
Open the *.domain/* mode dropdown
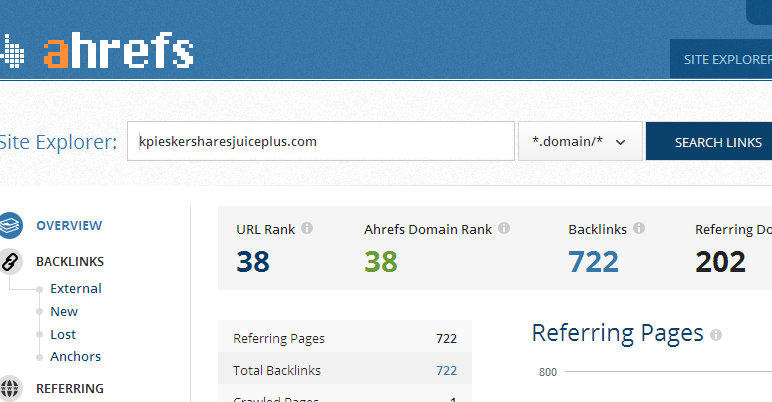click(x=580, y=141)
